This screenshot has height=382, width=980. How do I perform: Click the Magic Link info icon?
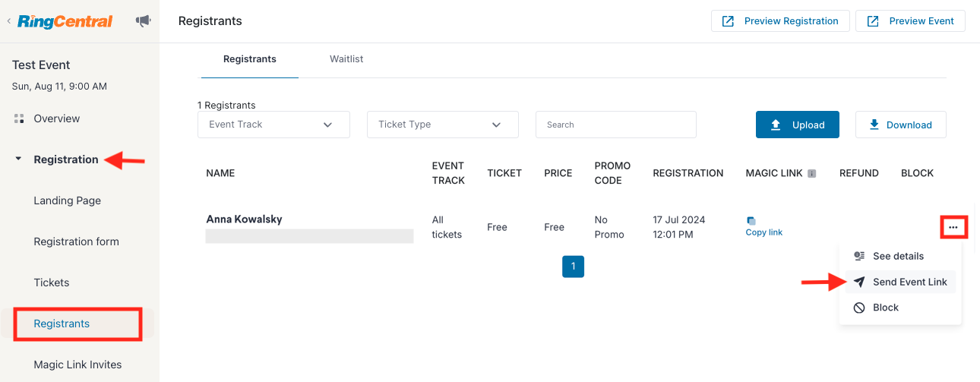(x=811, y=173)
